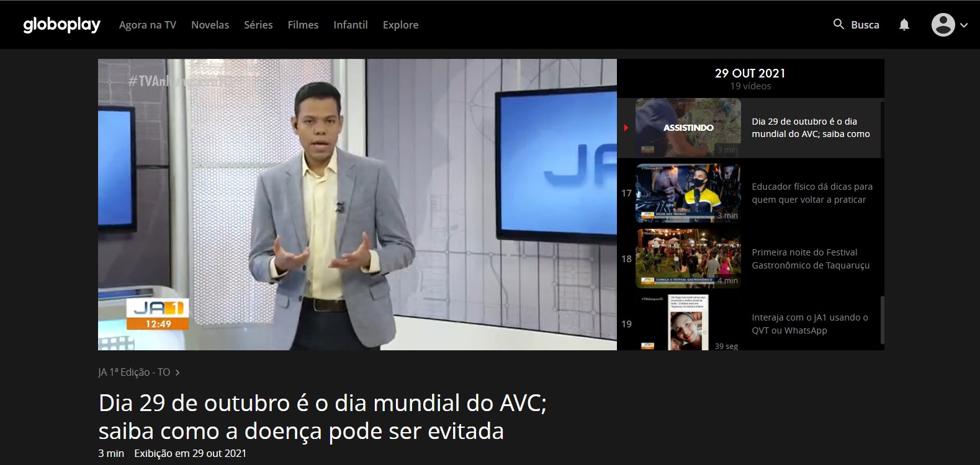Open Explore menu item
Viewport: 980px width, 465px height.
tap(400, 25)
